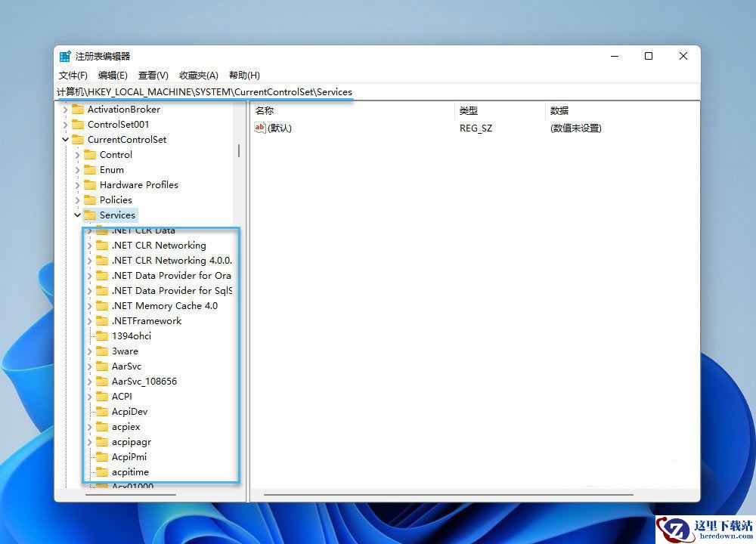Click the Registry Editor title bar icon
The image size is (756, 544).
click(x=65, y=56)
